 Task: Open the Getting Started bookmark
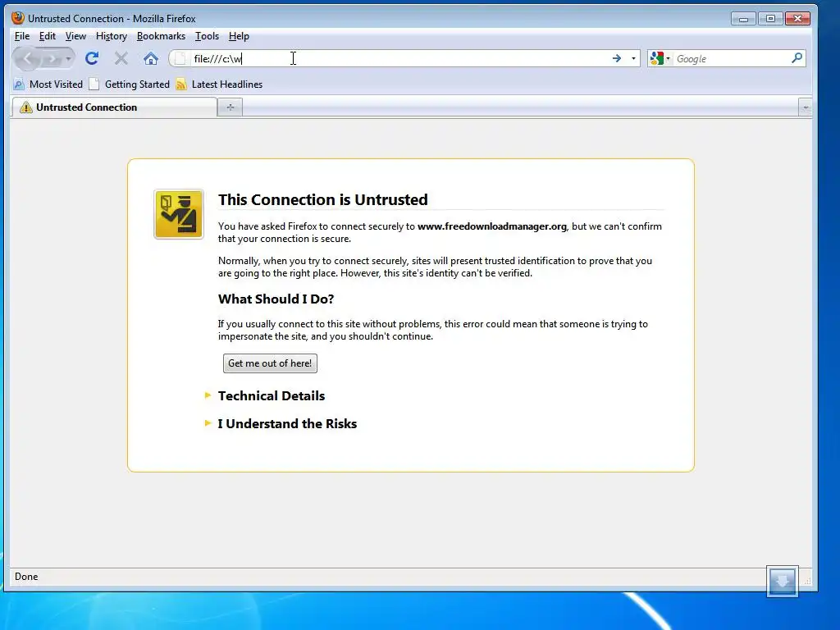pos(130,84)
